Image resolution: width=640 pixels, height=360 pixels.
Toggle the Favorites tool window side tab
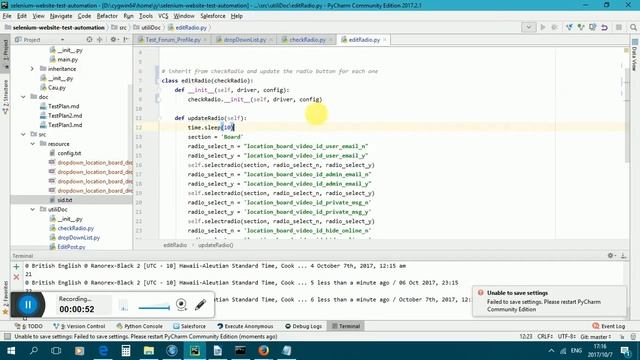5,298
